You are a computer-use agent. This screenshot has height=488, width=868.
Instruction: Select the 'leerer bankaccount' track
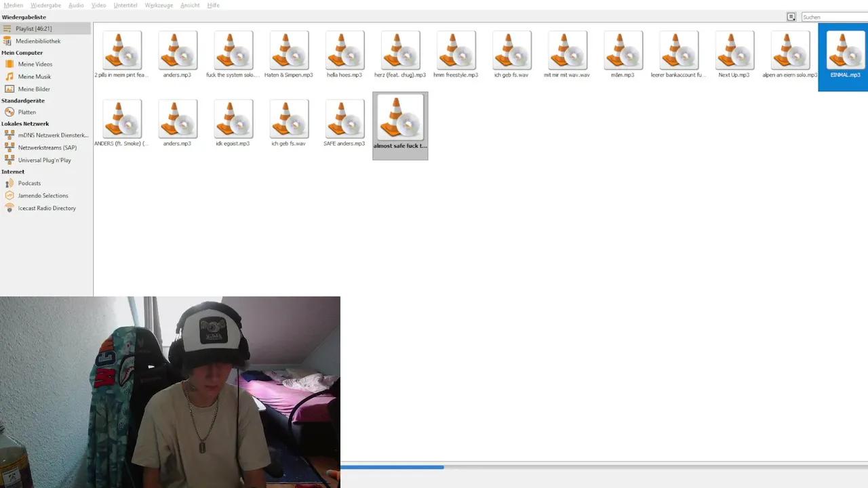click(x=678, y=54)
